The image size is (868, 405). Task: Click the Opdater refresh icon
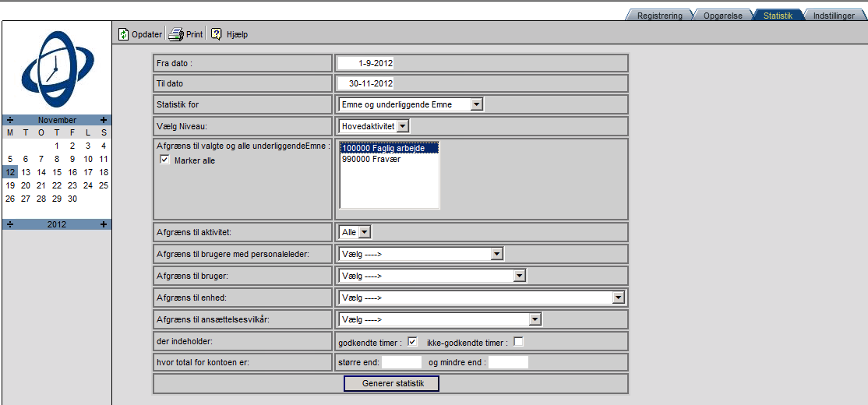(x=123, y=34)
